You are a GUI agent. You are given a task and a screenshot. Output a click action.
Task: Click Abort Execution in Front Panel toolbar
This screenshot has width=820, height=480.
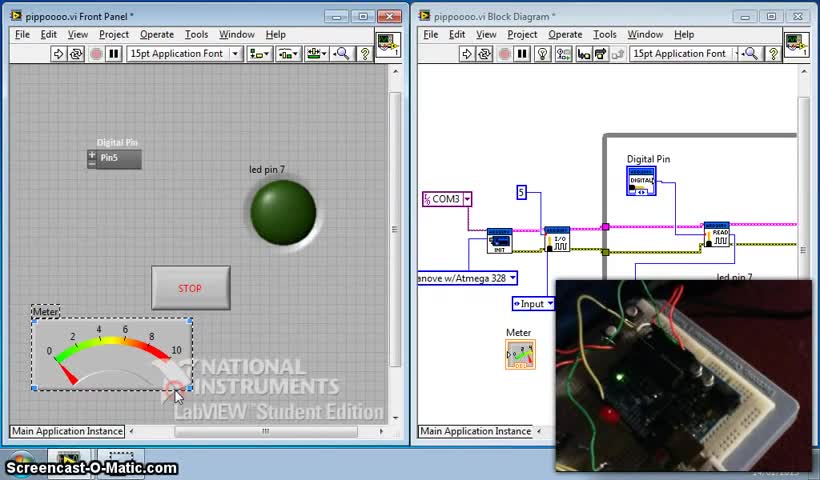(x=96, y=54)
